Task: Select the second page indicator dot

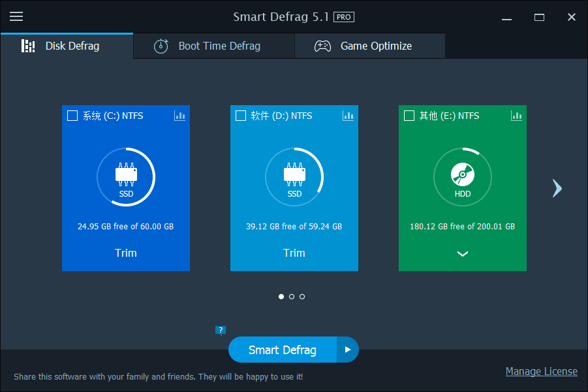Action: (292, 297)
